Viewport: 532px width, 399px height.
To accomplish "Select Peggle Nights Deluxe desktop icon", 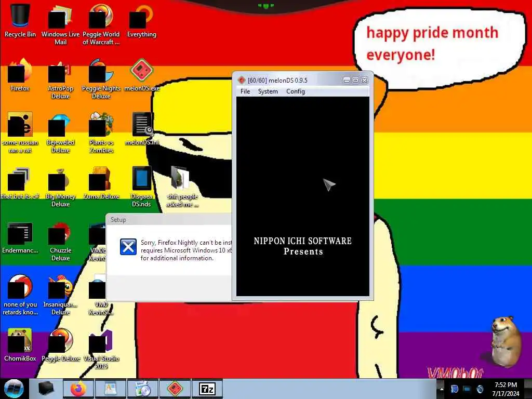I will [x=101, y=79].
